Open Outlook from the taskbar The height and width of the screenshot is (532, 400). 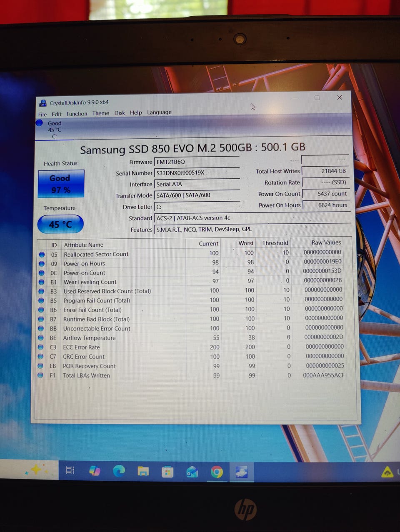coord(192,472)
